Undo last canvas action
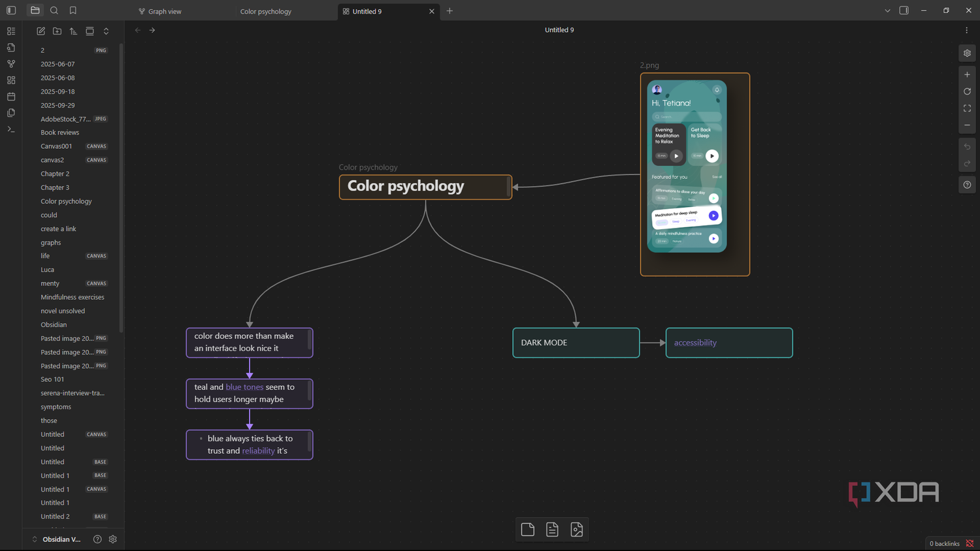The image size is (980, 551). click(967, 147)
